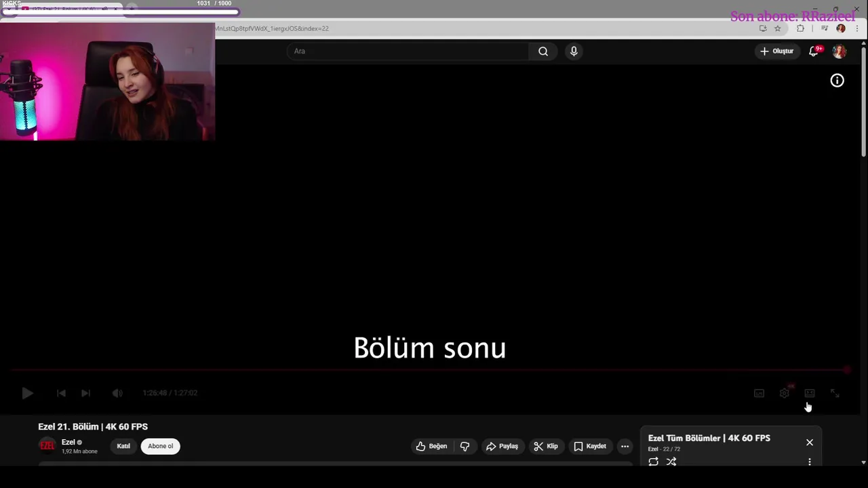
Task: Click the browser address bar URL
Action: click(272, 28)
